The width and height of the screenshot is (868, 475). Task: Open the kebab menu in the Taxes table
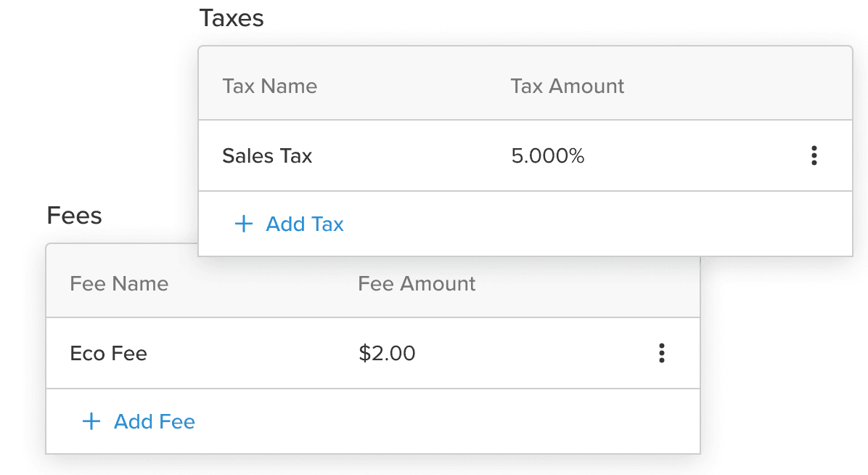814,155
